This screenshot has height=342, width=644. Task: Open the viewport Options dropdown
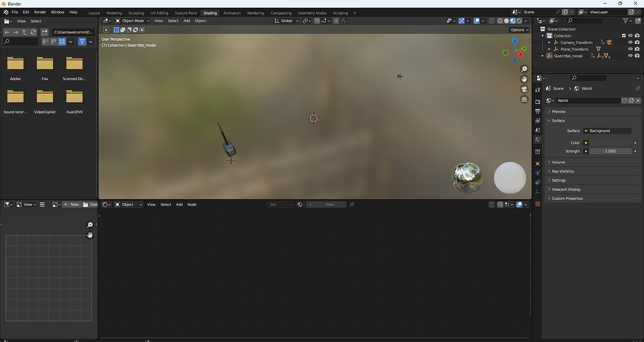519,30
